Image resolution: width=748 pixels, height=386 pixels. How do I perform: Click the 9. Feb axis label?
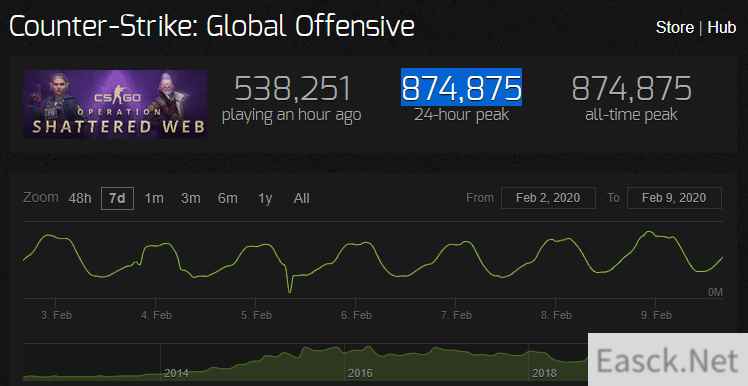[656, 315]
